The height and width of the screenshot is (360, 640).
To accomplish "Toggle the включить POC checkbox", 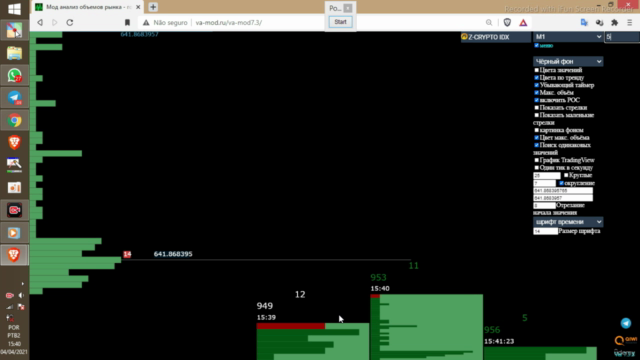I will click(537, 100).
